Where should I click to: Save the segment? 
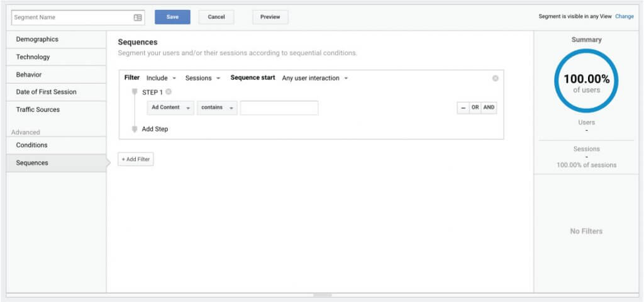pyautogui.click(x=172, y=17)
